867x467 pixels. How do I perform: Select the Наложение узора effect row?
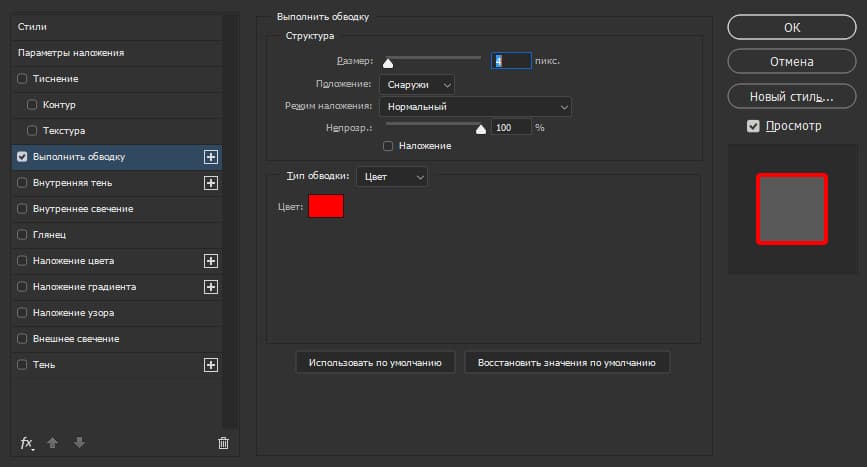tap(117, 313)
